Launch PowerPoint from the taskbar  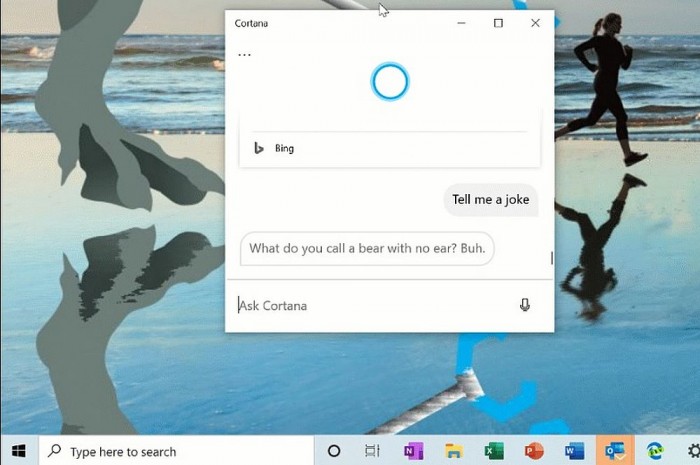coord(534,451)
